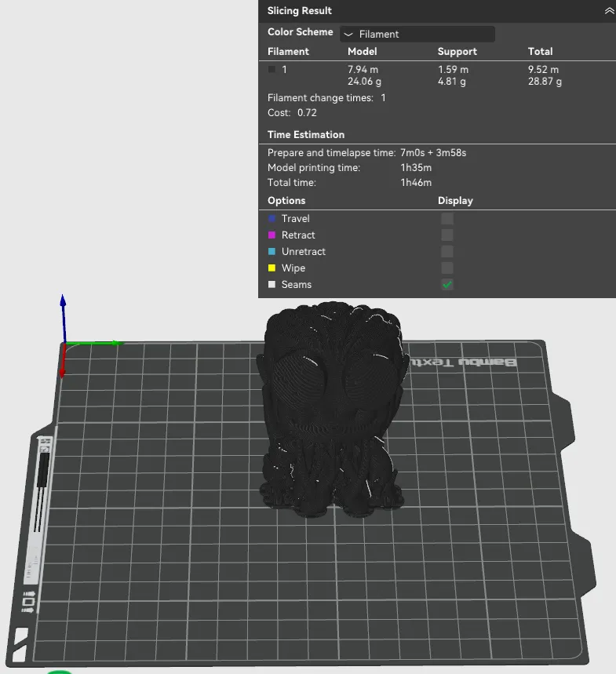Click the total time value '1h46m'
The height and width of the screenshot is (674, 616).
tap(416, 182)
